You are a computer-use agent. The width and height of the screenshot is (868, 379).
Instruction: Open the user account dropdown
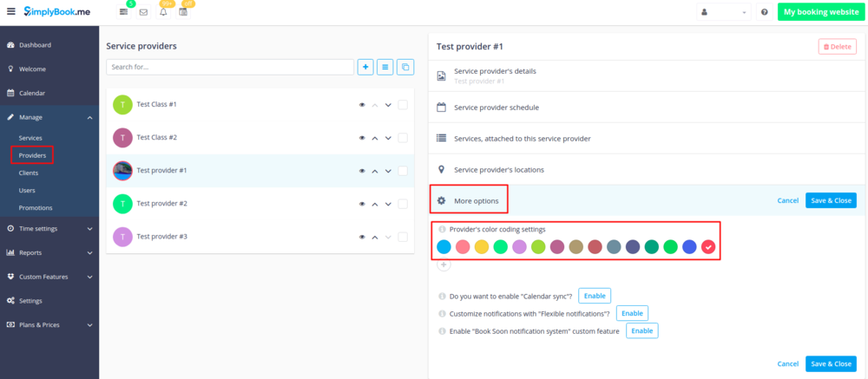click(725, 13)
